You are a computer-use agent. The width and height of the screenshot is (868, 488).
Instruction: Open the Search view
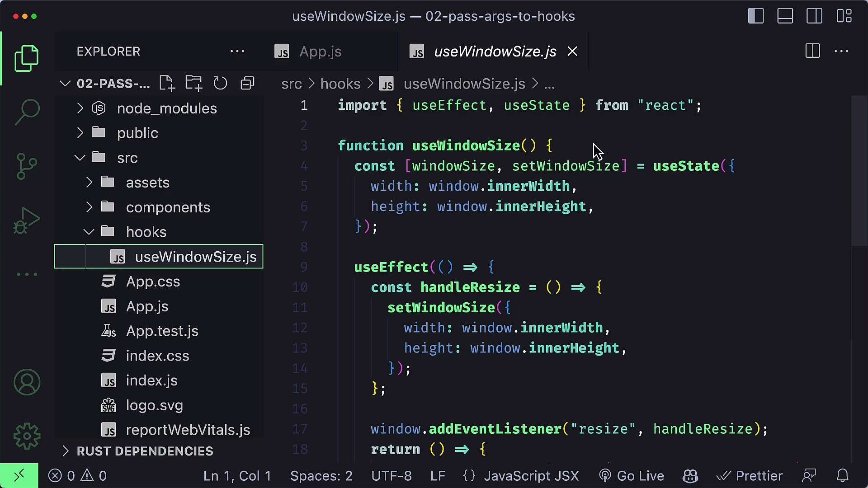27,112
